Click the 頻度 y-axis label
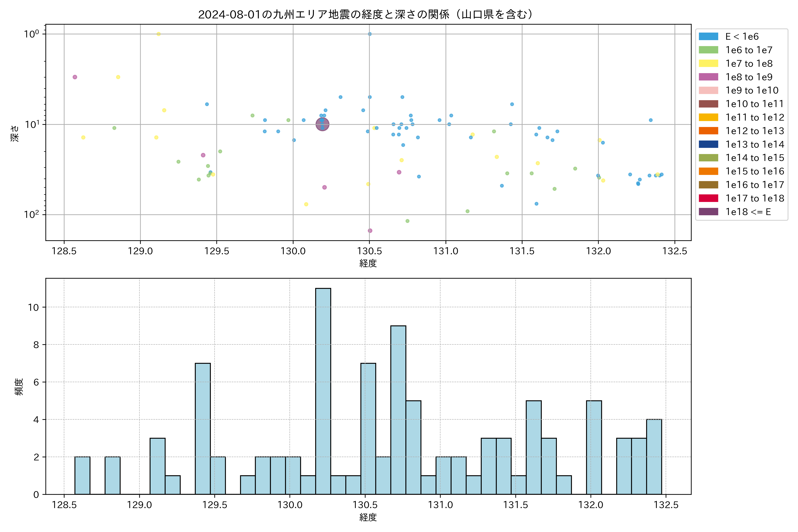The width and height of the screenshot is (798, 532). [x=19, y=387]
